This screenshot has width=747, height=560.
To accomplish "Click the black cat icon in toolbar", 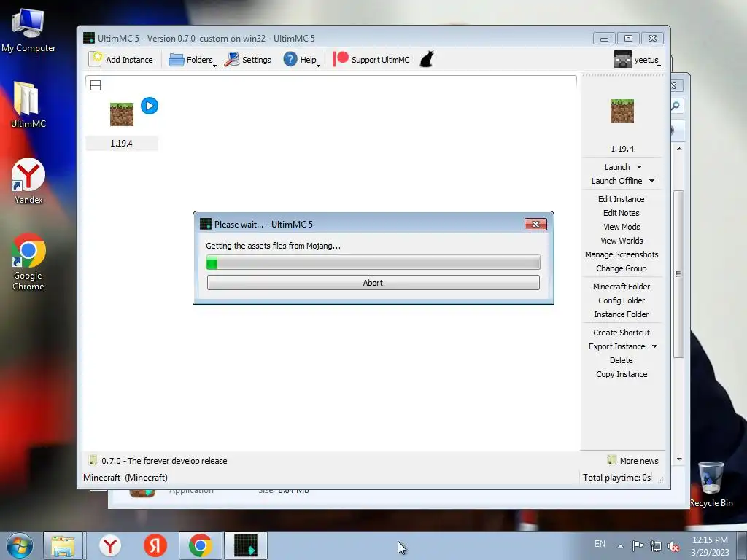I will pos(427,60).
